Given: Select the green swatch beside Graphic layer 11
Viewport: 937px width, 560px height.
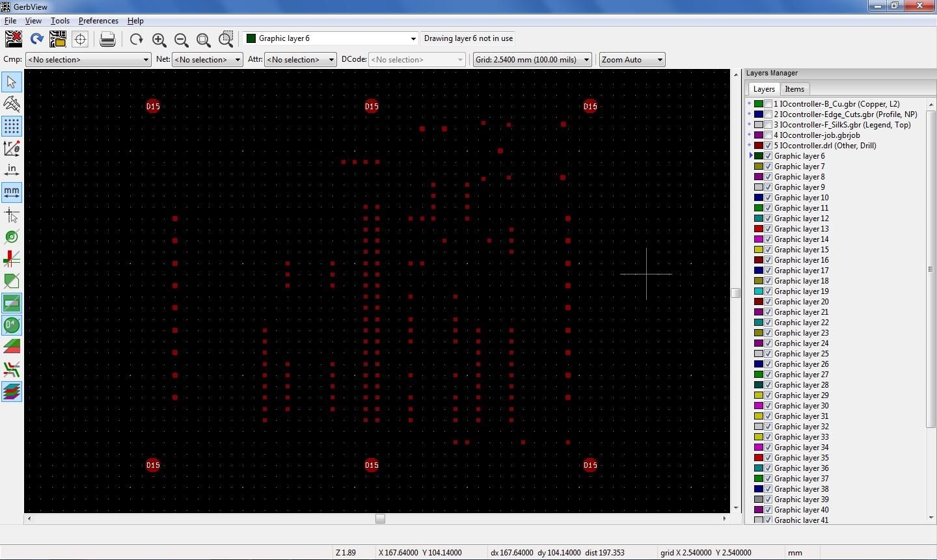Looking at the screenshot, I should pyautogui.click(x=759, y=207).
